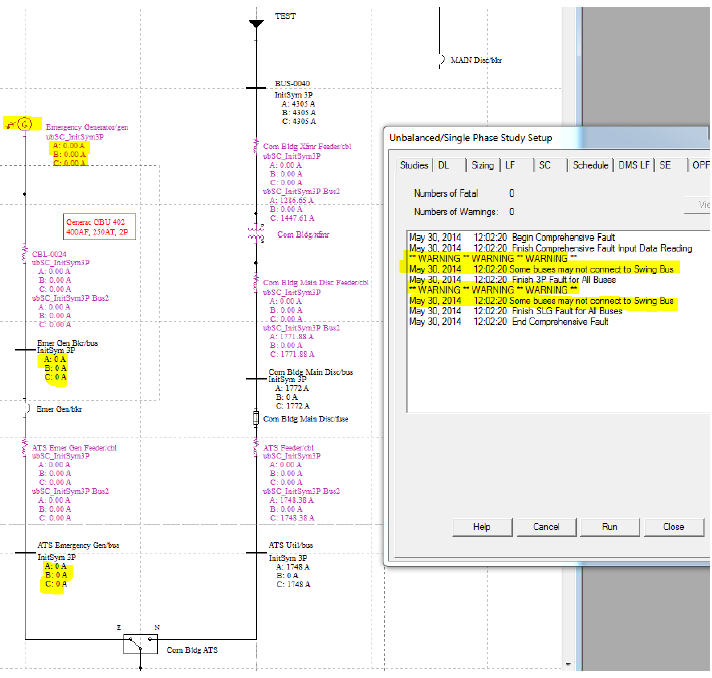Click the MAIN Disc breaker symbol

tap(441, 61)
